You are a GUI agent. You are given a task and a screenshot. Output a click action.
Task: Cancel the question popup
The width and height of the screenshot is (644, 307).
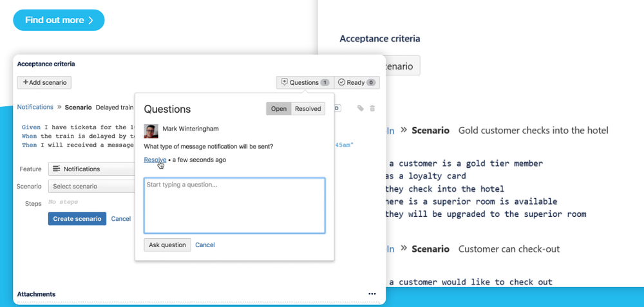pos(205,245)
